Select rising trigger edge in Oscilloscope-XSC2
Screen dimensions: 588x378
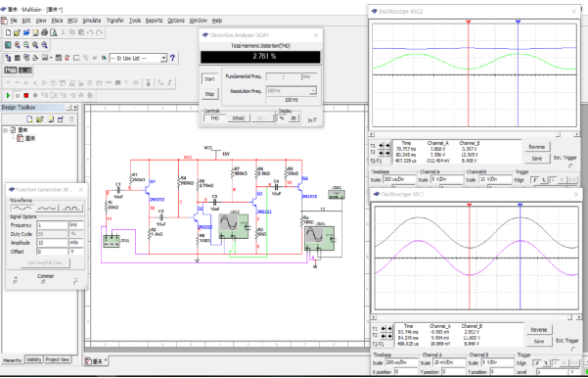click(534, 180)
